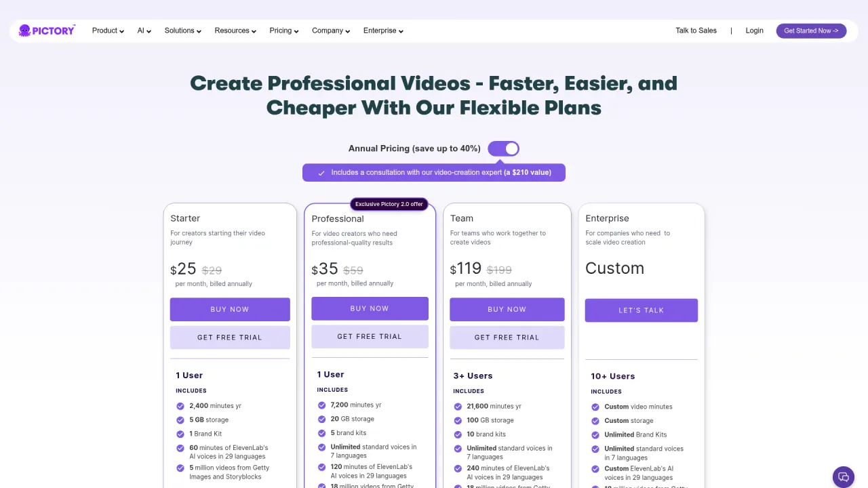Click the strikethrough $59 price
This screenshot has width=868, height=488.
pyautogui.click(x=353, y=270)
